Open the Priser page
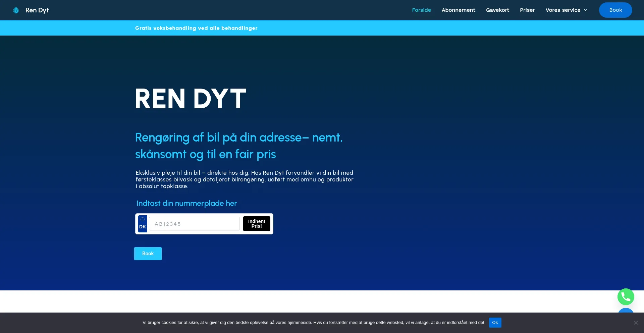The width and height of the screenshot is (644, 333). (x=527, y=10)
